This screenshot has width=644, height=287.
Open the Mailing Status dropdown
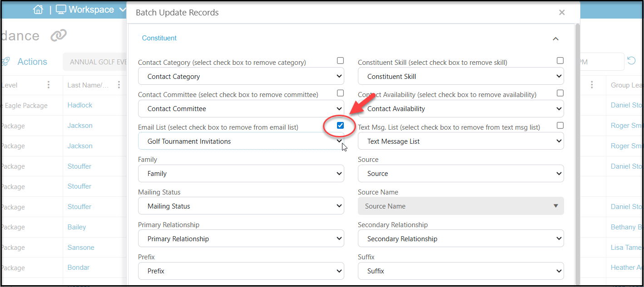(x=241, y=206)
